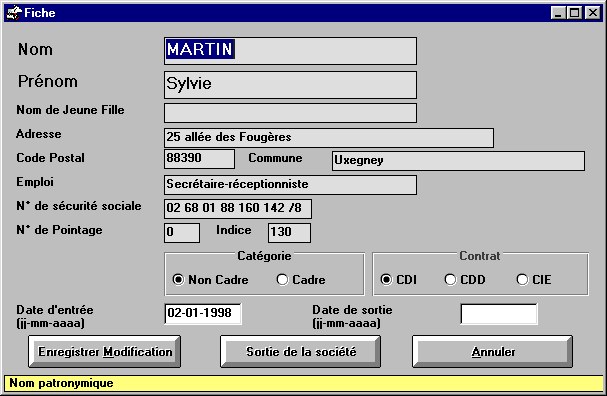Click the empty Nom de Jeune Fille field
The height and width of the screenshot is (396, 607).
290,113
